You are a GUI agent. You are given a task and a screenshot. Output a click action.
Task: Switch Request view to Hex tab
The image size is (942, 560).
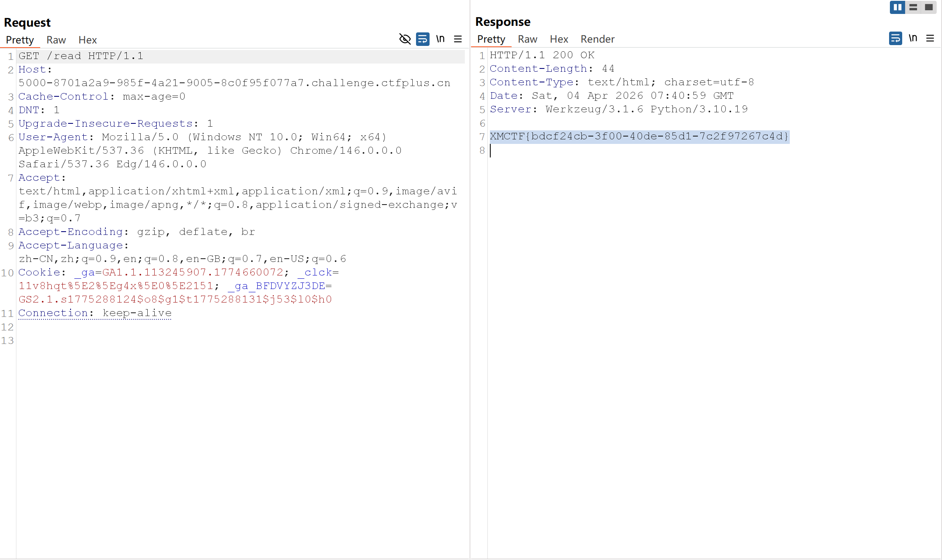[87, 40]
